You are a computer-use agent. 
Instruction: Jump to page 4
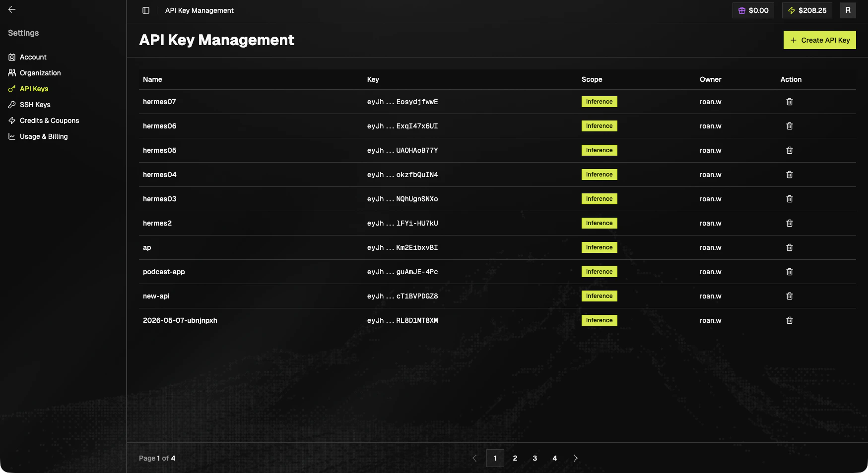click(555, 458)
